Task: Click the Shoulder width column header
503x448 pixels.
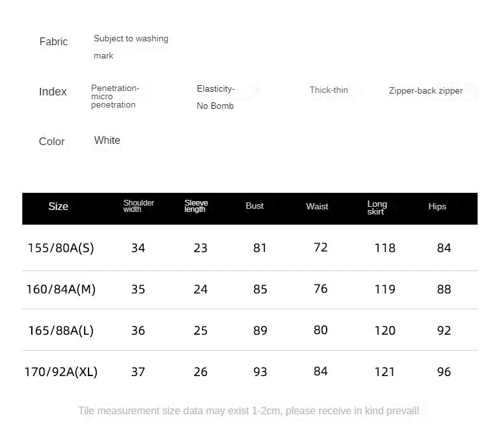Action: point(138,206)
